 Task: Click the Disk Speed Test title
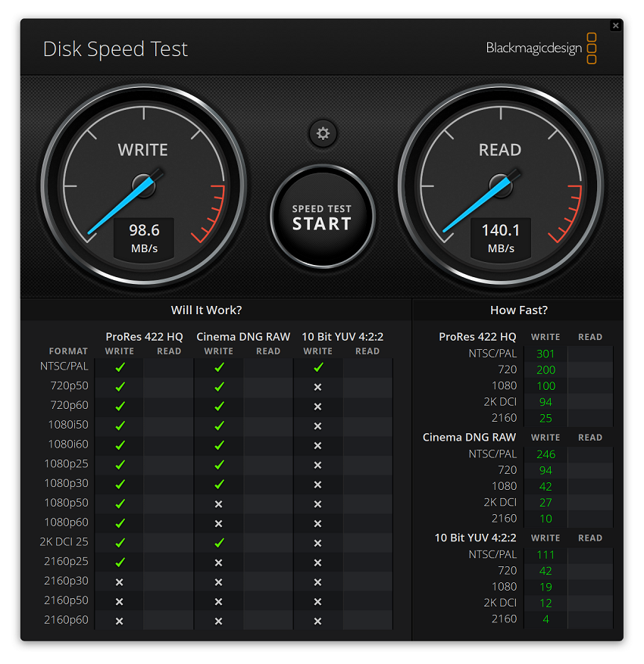115,49
